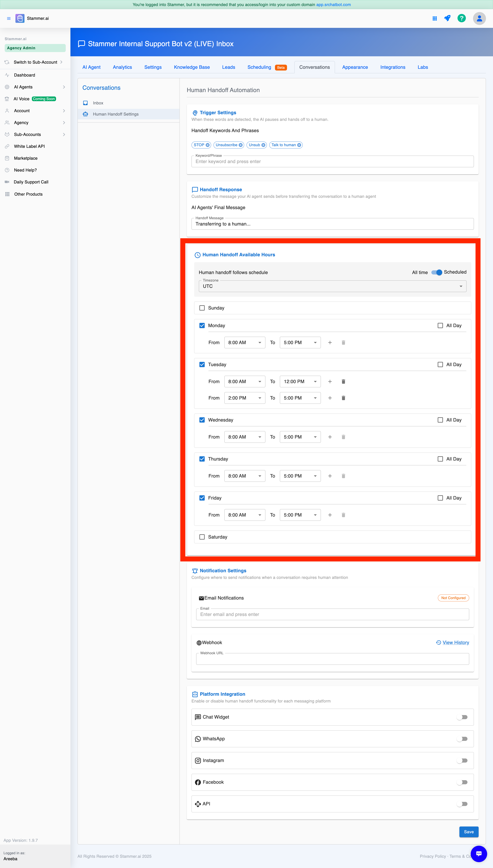This screenshot has height=868, width=493.
Task: Enable the Instagram handoff toggle
Action: point(462,760)
